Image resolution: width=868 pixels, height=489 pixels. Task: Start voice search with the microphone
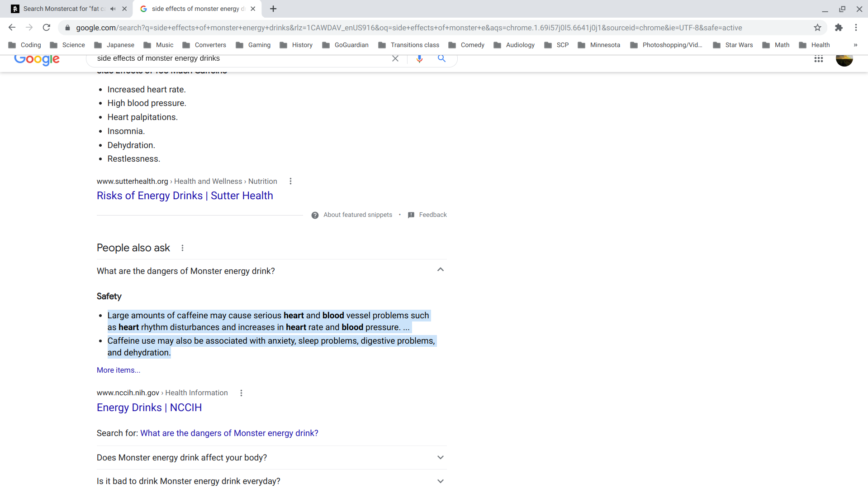pos(419,58)
